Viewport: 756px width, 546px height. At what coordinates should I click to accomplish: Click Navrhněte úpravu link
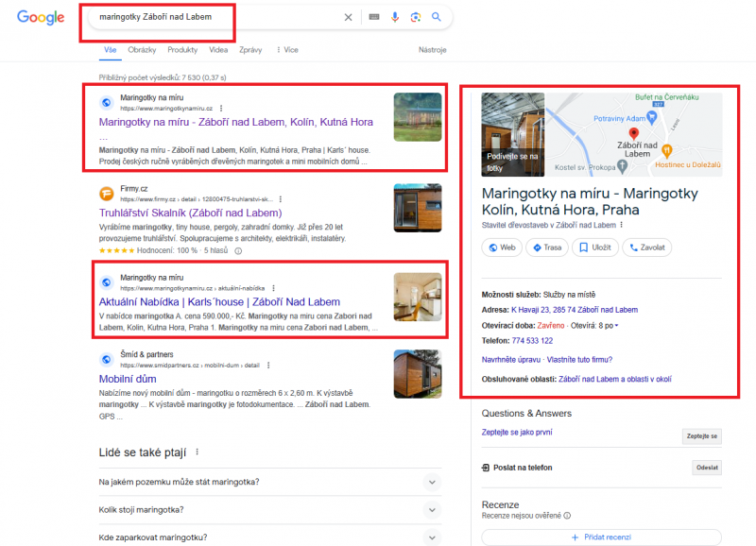pos(511,360)
